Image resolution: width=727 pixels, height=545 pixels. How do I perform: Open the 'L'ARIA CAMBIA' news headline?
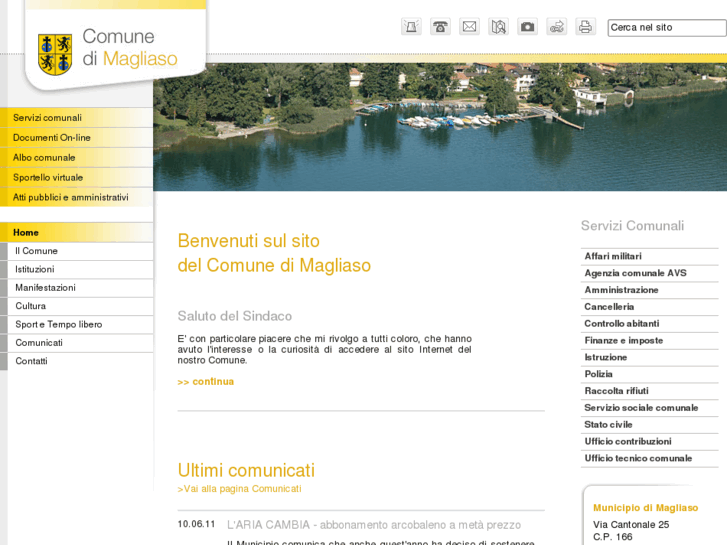click(x=374, y=525)
